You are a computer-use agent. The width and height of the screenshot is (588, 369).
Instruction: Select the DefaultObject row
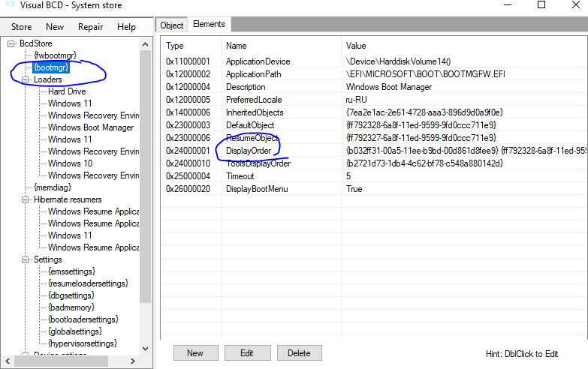pyautogui.click(x=374, y=125)
